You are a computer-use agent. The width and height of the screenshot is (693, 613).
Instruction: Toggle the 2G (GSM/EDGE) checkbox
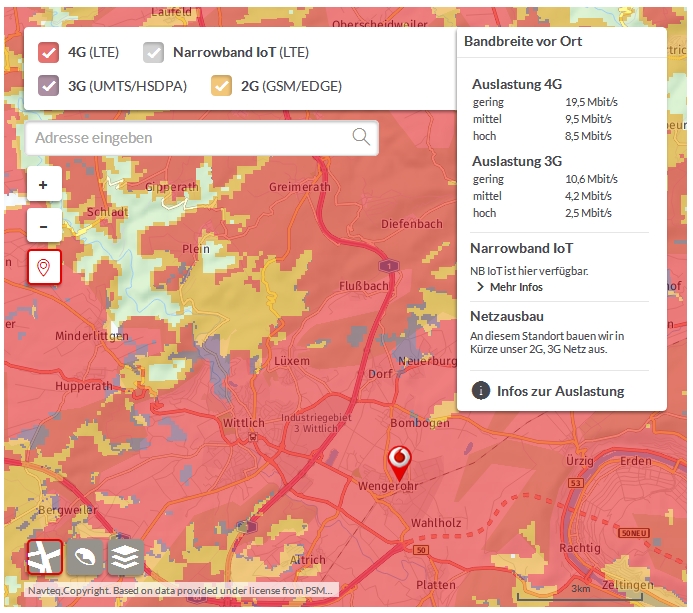(x=221, y=86)
